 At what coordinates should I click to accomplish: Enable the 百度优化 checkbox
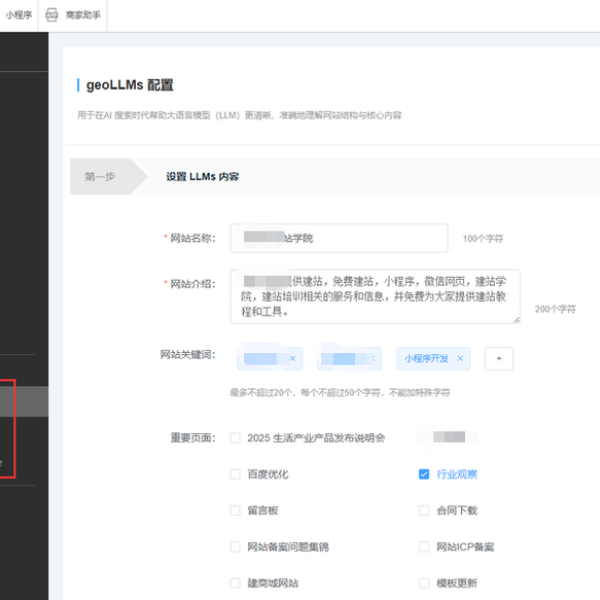pyautogui.click(x=236, y=474)
